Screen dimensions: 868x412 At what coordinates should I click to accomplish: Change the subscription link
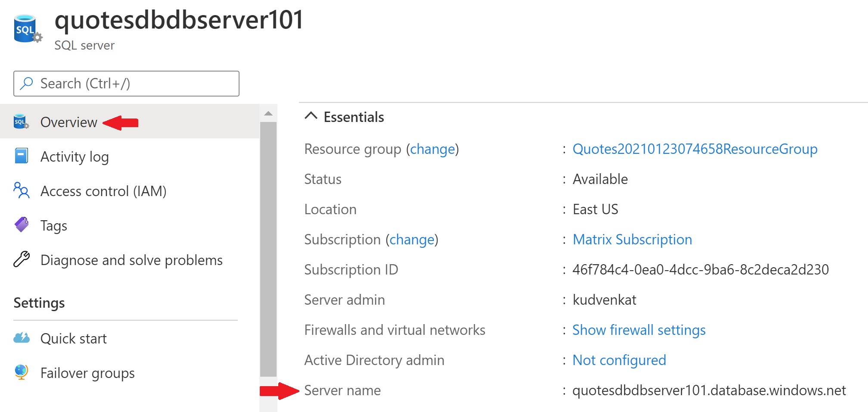click(412, 240)
